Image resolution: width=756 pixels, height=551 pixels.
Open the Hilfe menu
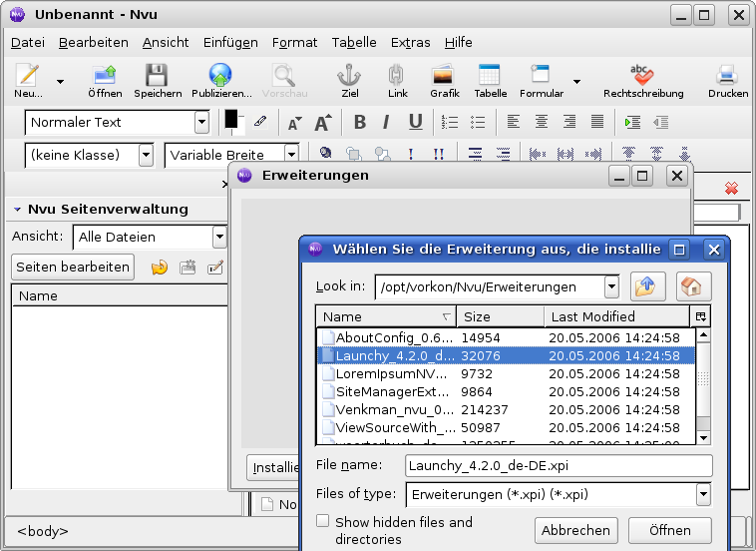click(x=458, y=43)
